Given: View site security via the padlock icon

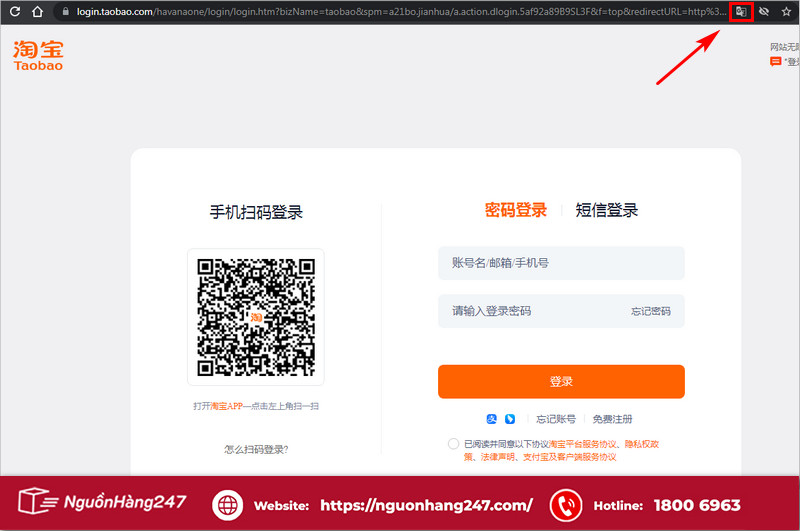Looking at the screenshot, I should (65, 11).
